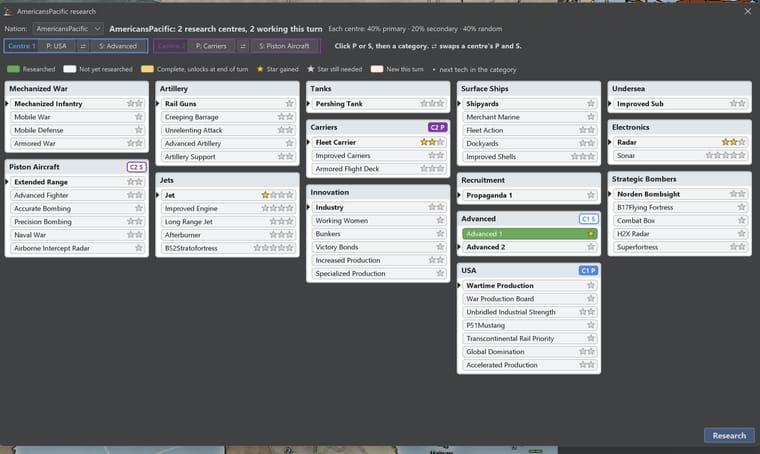Select the Airborne Intercept Radar tech

tap(77, 248)
